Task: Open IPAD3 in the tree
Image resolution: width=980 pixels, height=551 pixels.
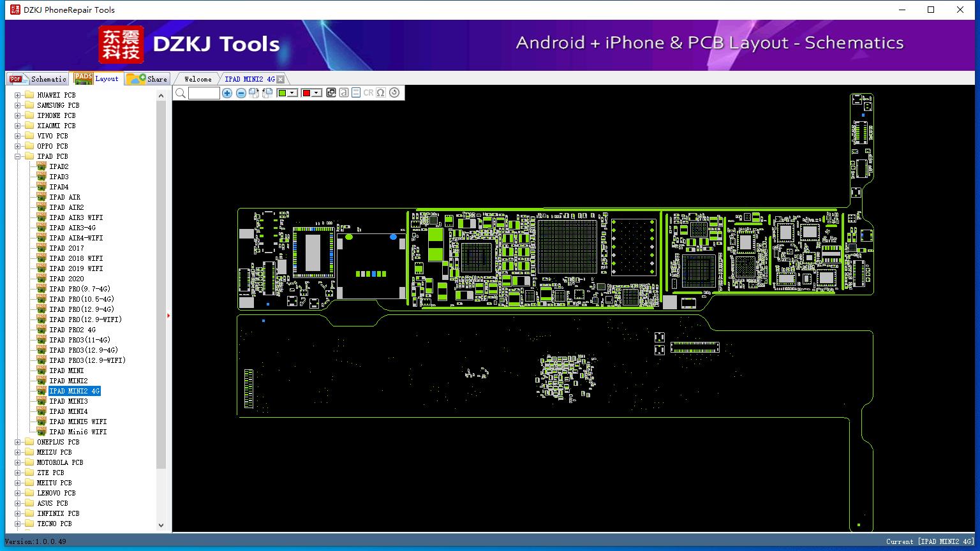Action: (59, 177)
